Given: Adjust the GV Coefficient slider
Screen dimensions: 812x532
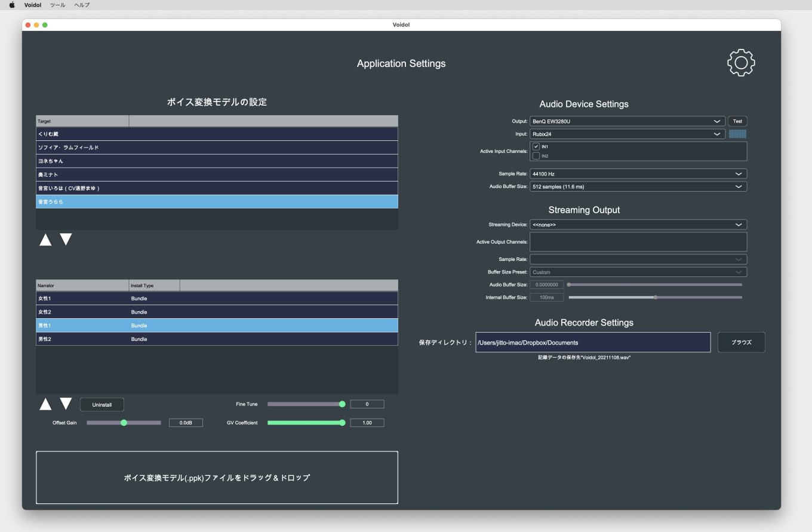Looking at the screenshot, I should [306, 422].
